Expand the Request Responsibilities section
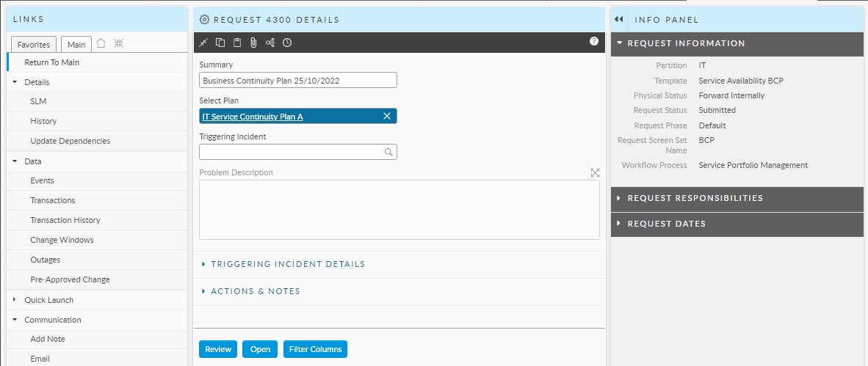The image size is (868, 366). click(x=695, y=198)
